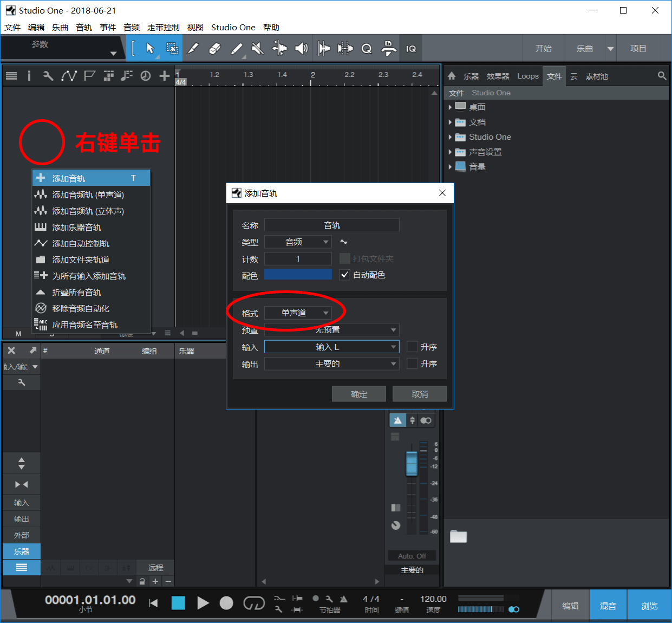The width and height of the screenshot is (672, 623).
Task: Click the 名称 field containing 音轨
Action: [331, 225]
